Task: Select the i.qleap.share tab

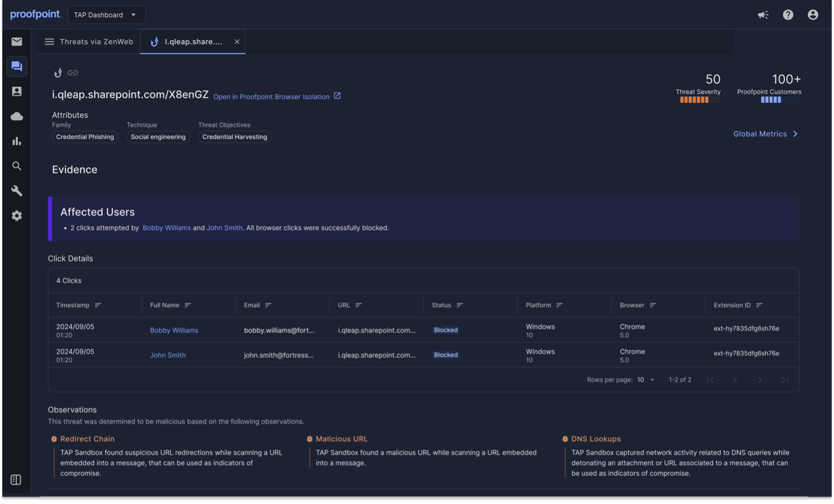Action: coord(192,41)
